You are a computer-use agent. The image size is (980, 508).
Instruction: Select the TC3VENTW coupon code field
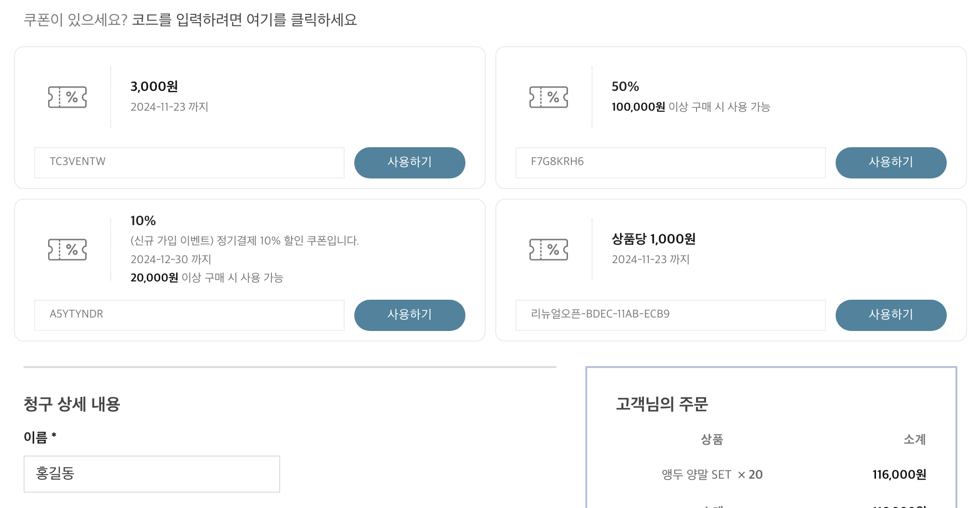click(x=189, y=163)
